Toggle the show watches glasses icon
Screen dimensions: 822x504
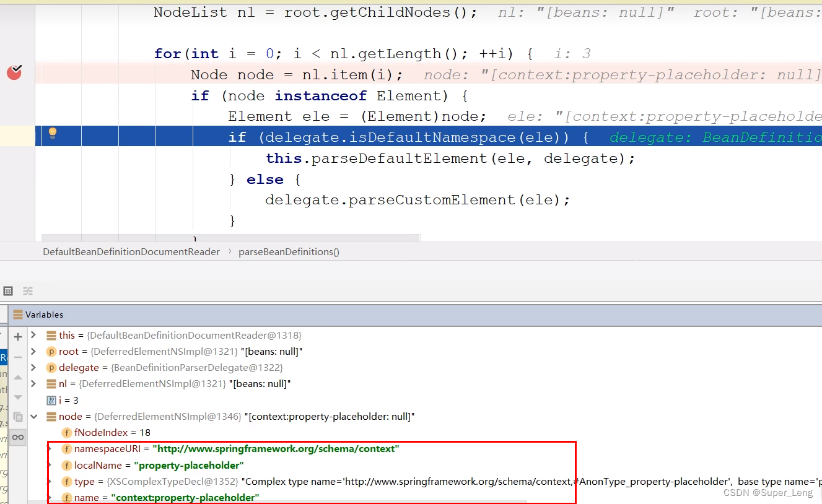click(18, 437)
